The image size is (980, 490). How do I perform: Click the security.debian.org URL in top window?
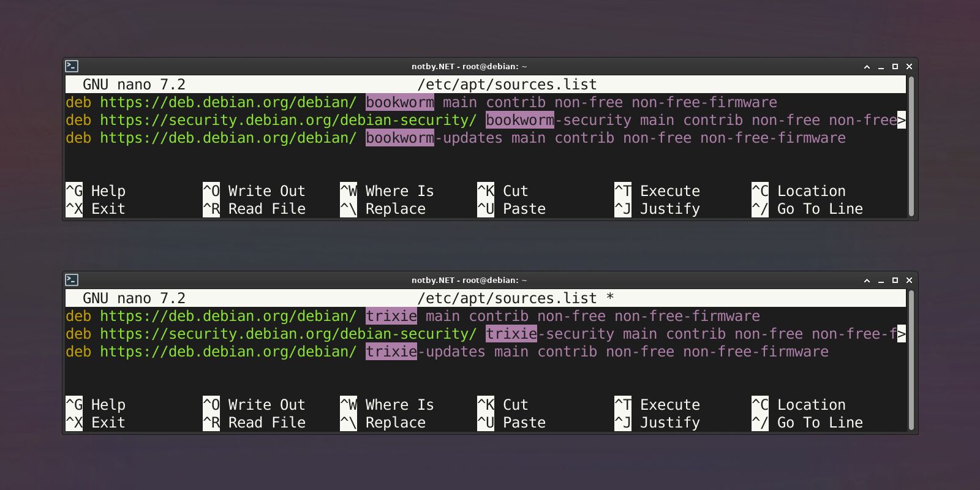(x=288, y=120)
